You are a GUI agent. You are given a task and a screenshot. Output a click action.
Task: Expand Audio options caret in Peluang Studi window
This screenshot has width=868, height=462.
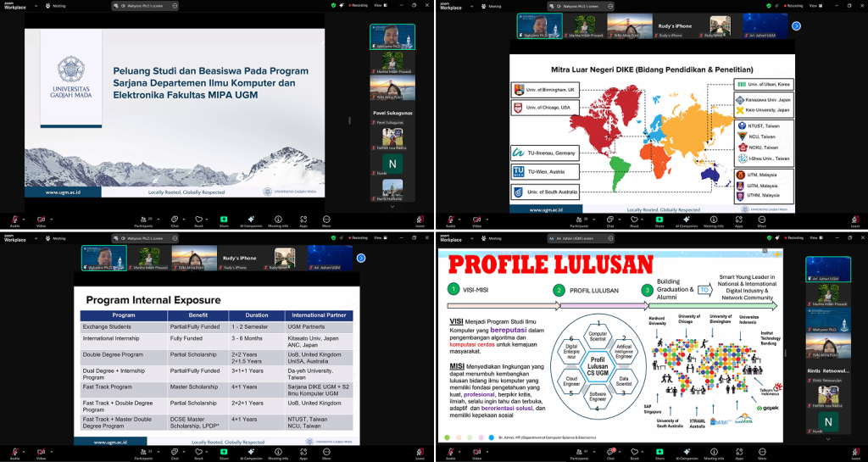point(25,219)
